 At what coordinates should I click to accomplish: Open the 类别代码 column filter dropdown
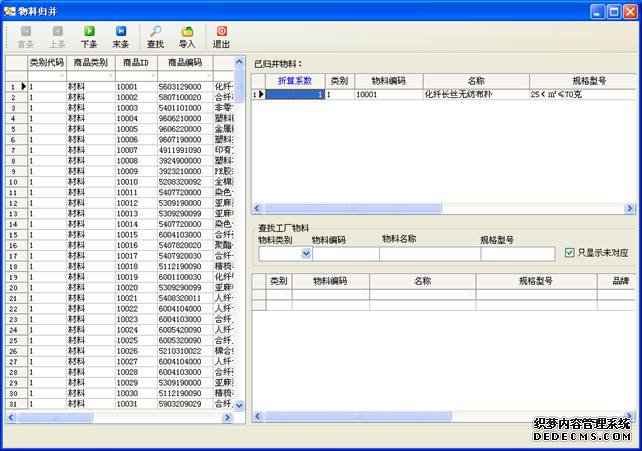click(60, 76)
